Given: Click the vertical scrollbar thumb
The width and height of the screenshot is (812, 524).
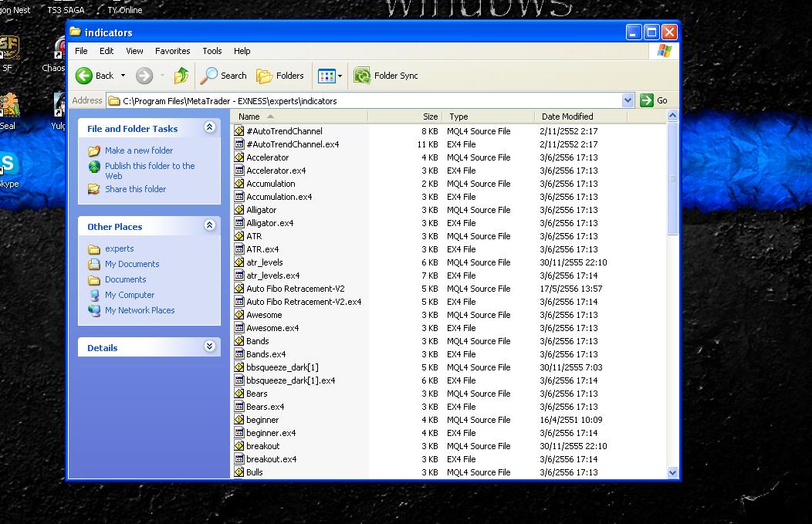Looking at the screenshot, I should [x=672, y=178].
